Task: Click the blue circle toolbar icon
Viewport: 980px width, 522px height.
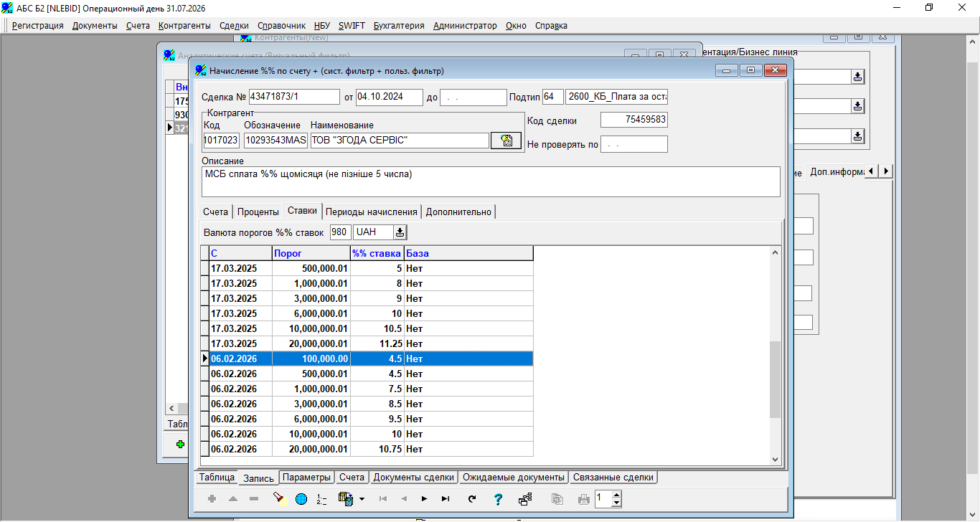Action: click(301, 499)
